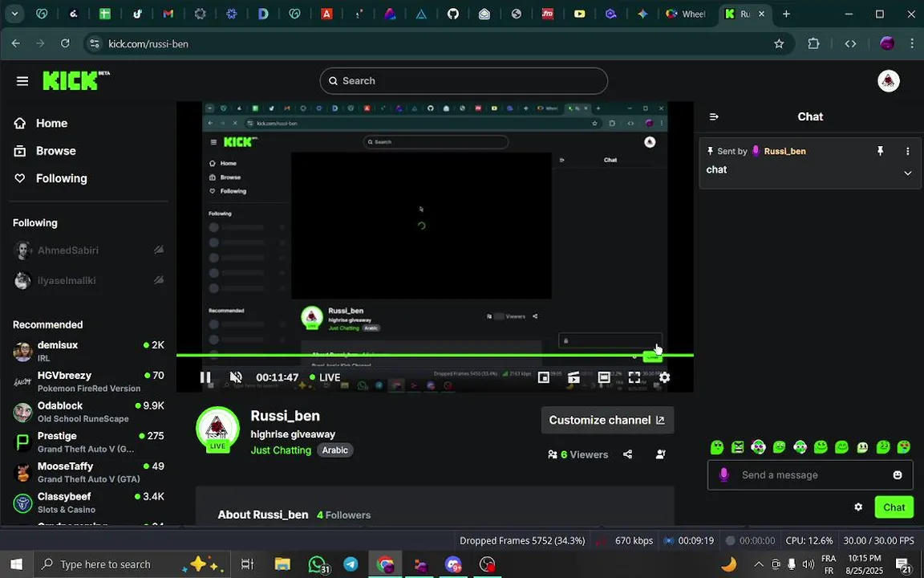Unpin the pinned chat message
Viewport: 924px width, 578px height.
[x=881, y=151]
